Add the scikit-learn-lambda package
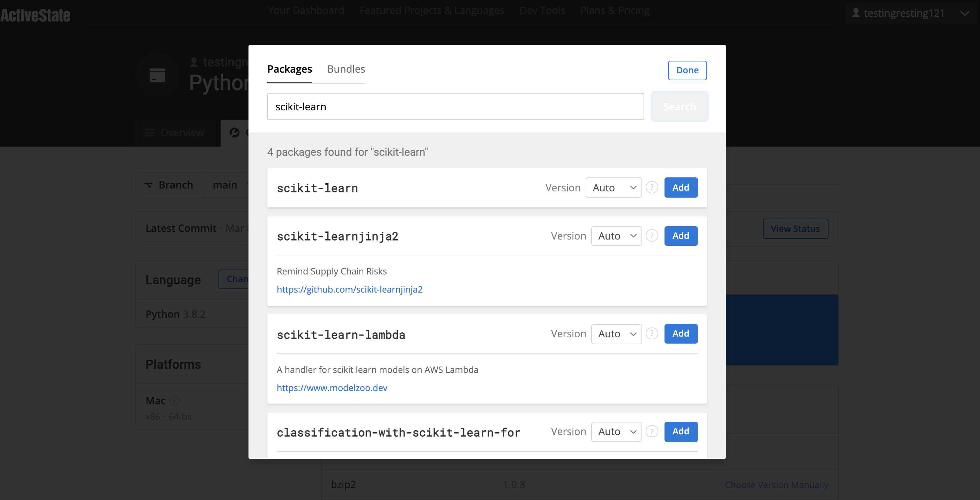Screen dimensions: 980x500 pos(681,333)
